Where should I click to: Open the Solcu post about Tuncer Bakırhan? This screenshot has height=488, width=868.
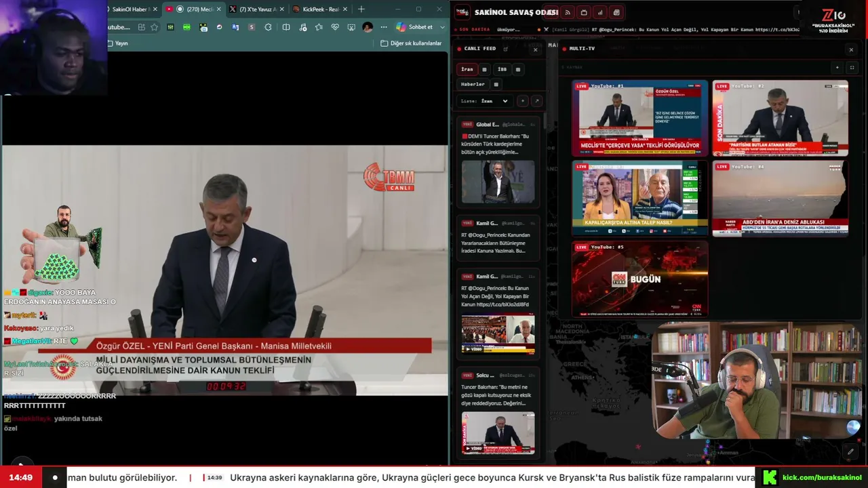pos(498,412)
